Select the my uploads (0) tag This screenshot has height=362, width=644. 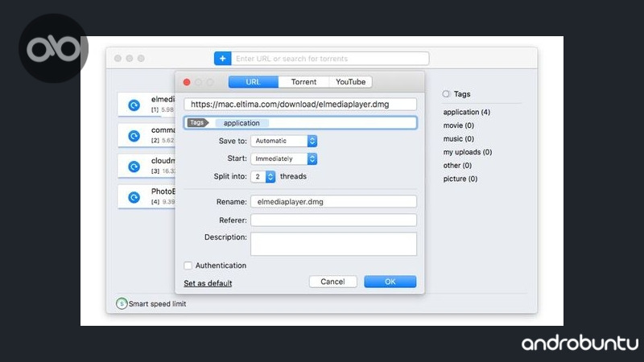pos(468,152)
